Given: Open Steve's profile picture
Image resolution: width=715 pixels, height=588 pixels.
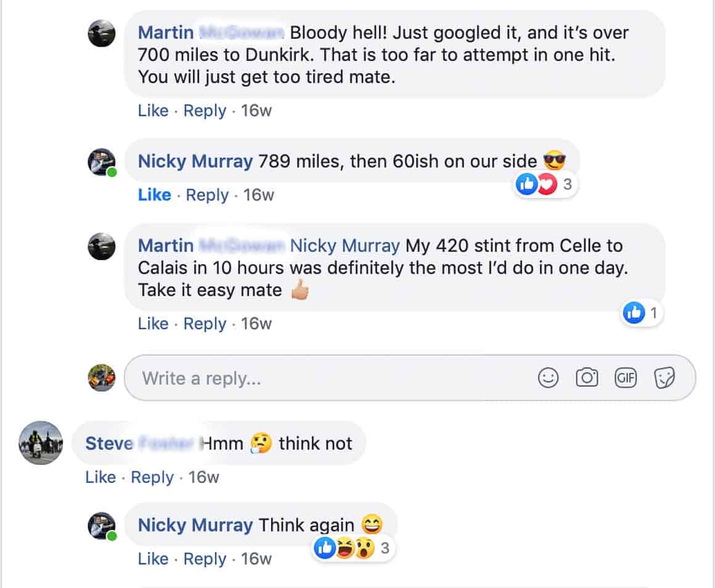Looking at the screenshot, I should coord(41,443).
